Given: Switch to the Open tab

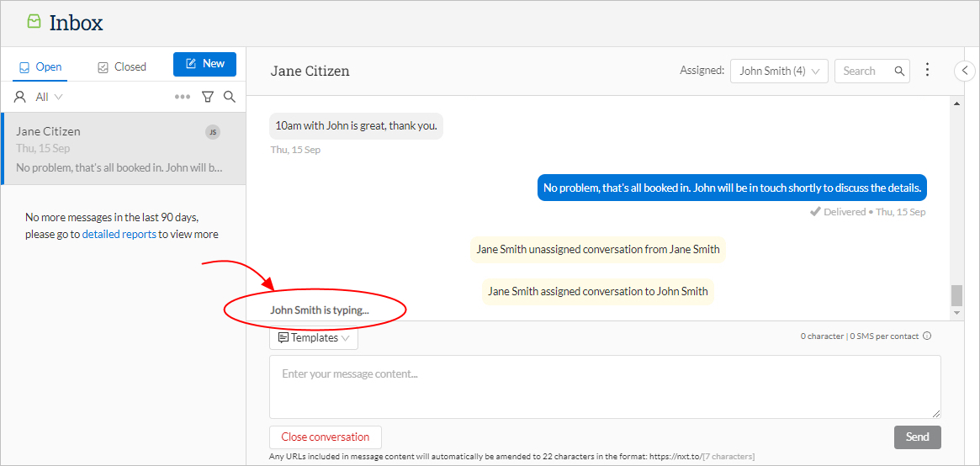Looking at the screenshot, I should (x=40, y=66).
